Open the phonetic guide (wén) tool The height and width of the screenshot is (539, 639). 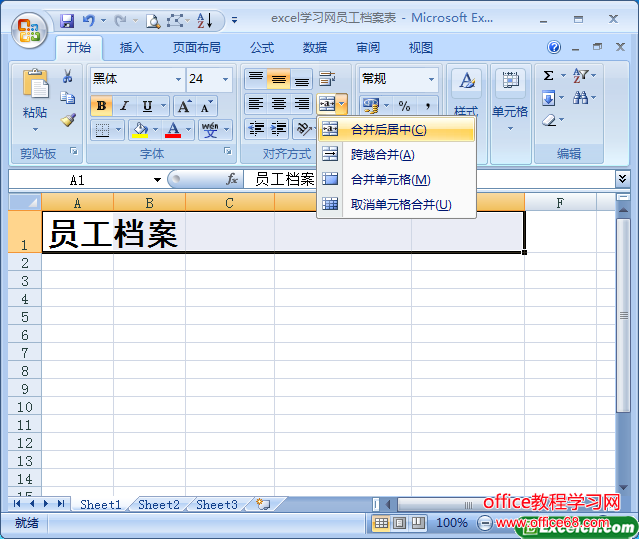(210, 130)
